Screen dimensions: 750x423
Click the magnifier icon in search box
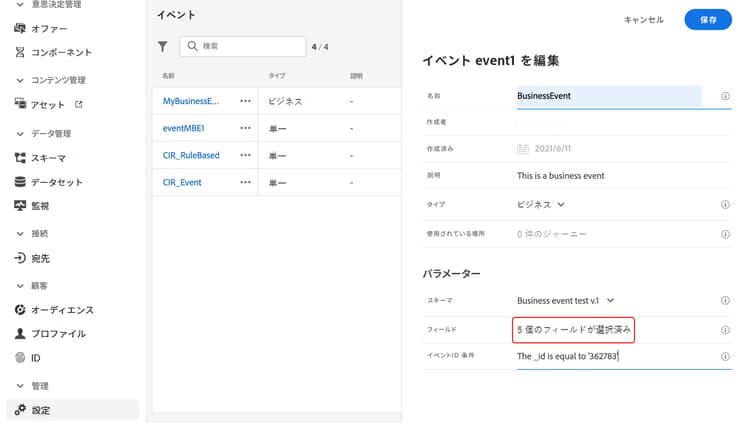click(x=192, y=46)
